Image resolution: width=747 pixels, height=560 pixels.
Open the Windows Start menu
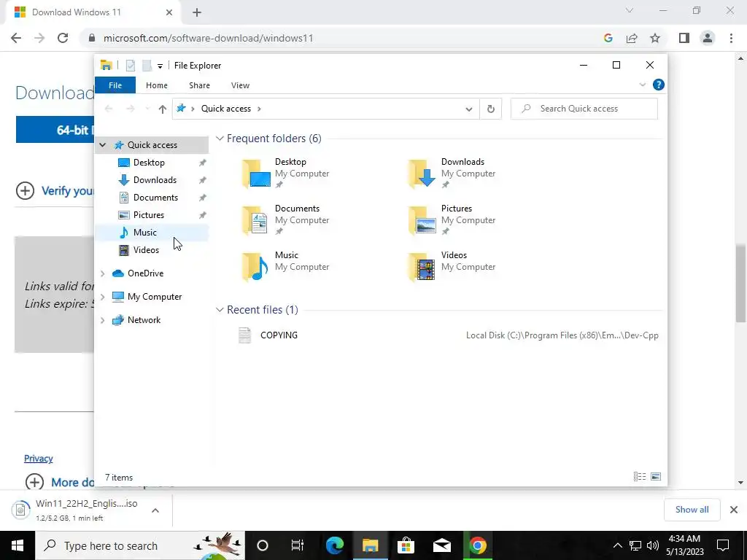[18, 545]
